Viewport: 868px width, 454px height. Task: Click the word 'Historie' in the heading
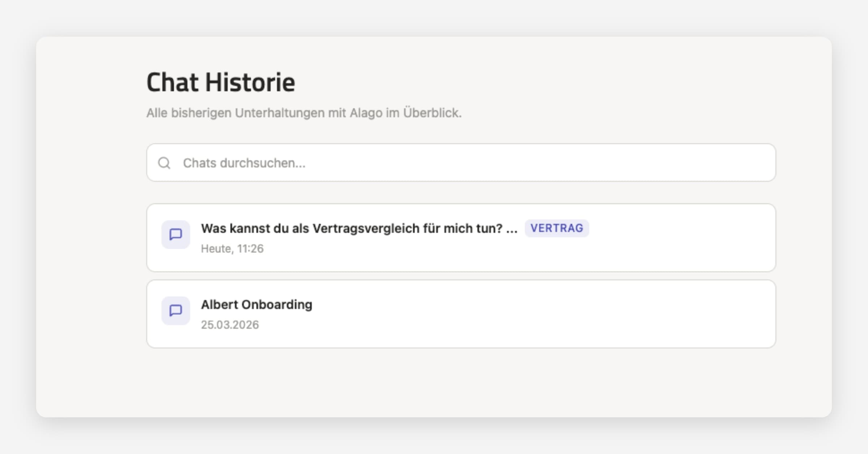250,83
